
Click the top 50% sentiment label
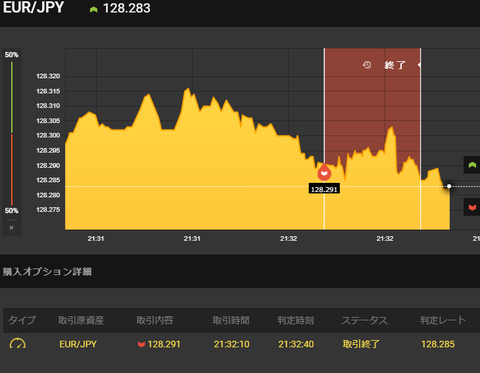(11, 55)
